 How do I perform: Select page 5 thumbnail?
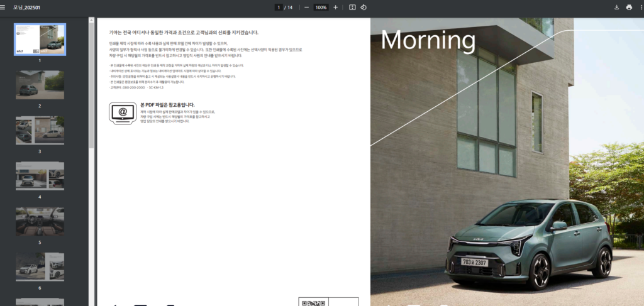point(40,222)
